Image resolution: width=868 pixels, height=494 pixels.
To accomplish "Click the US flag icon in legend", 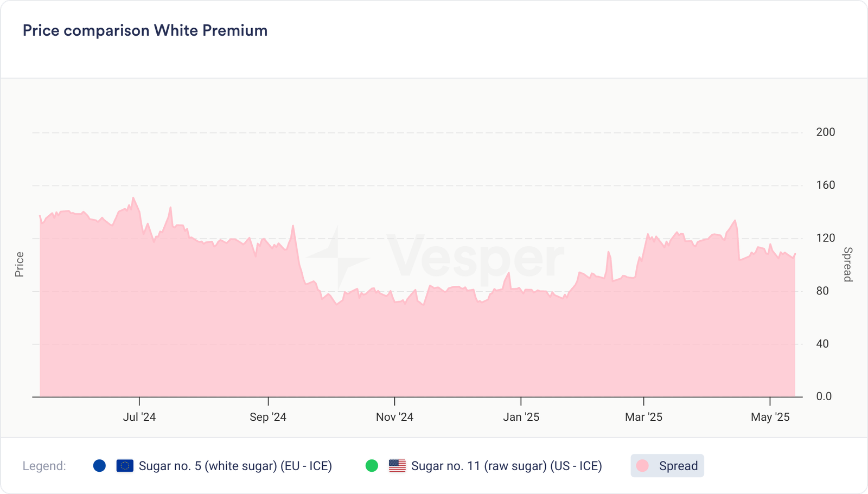I will pos(397,466).
